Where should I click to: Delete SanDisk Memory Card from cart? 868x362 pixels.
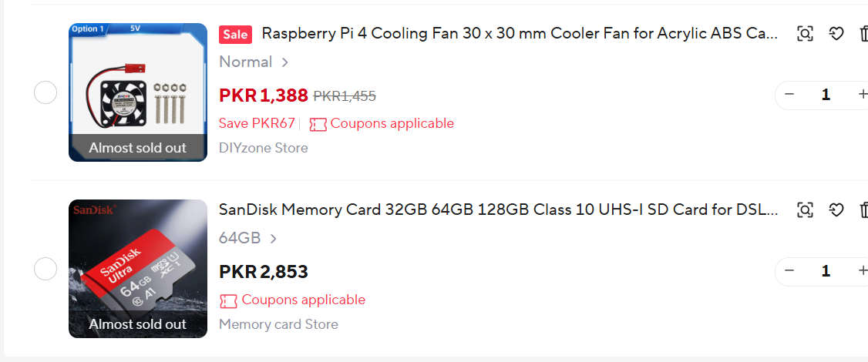pyautogui.click(x=863, y=209)
